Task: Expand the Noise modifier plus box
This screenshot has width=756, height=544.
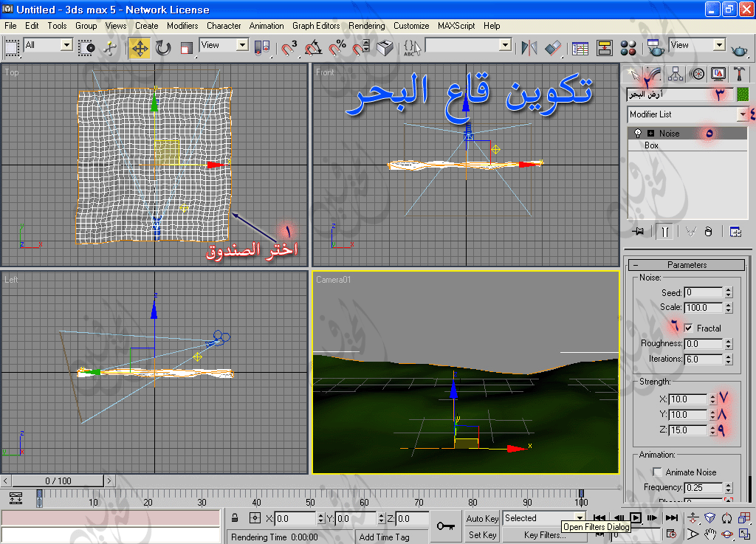Action: [x=650, y=134]
